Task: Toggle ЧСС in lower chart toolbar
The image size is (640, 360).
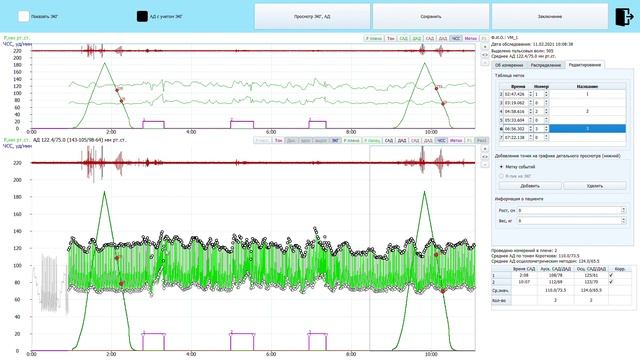Action: (x=441, y=140)
